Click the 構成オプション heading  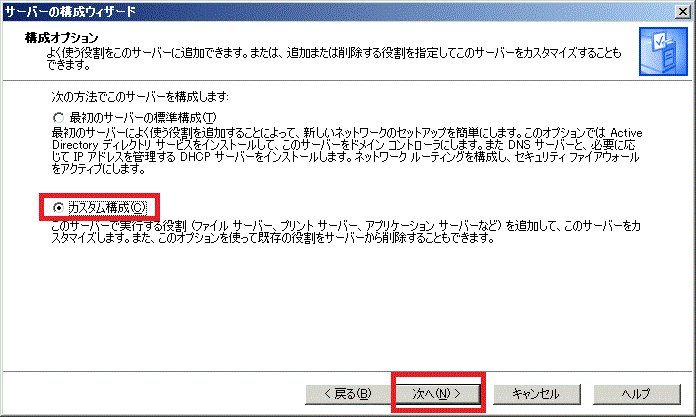tap(62, 38)
